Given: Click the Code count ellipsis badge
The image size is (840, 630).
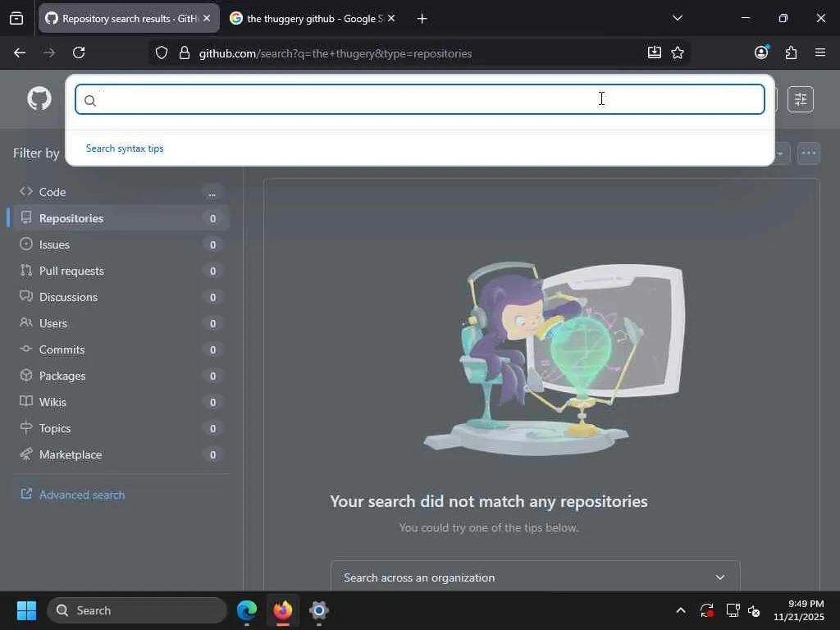Looking at the screenshot, I should (x=212, y=193).
